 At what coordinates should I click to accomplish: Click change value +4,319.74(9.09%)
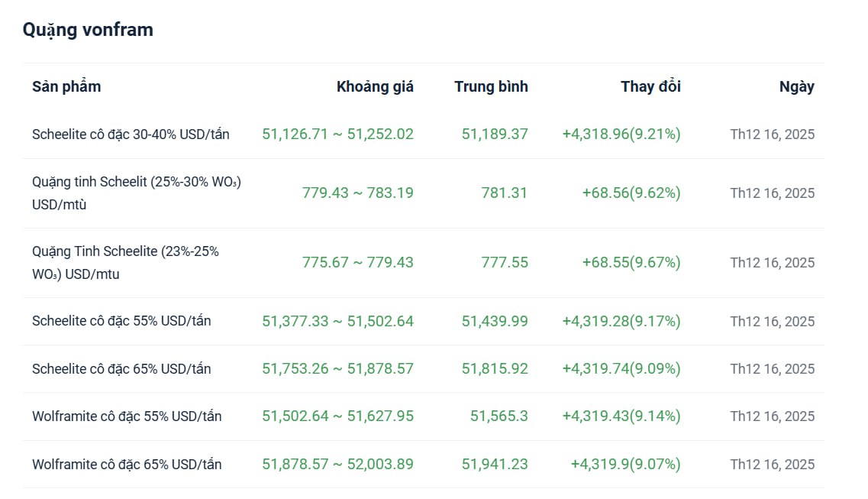tap(621, 369)
